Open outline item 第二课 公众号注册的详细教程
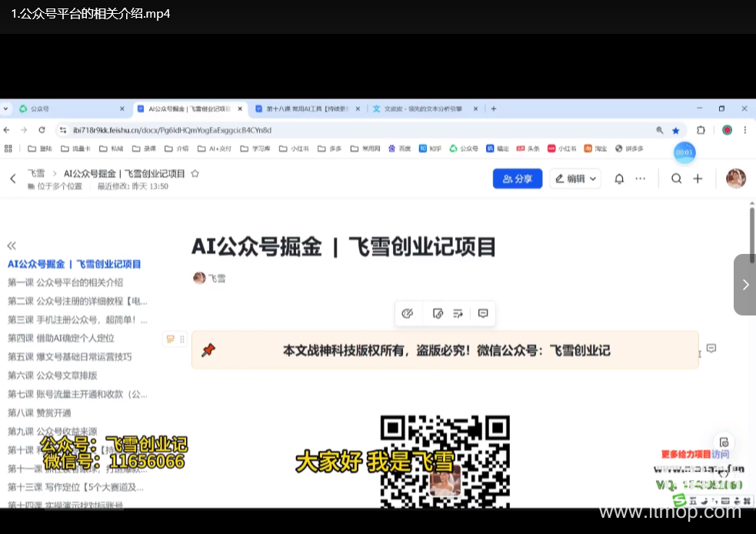This screenshot has height=534, width=756. (78, 302)
